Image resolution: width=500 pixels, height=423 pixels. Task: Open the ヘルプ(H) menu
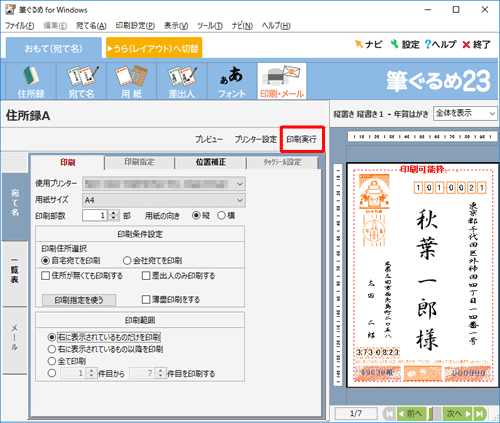276,26
